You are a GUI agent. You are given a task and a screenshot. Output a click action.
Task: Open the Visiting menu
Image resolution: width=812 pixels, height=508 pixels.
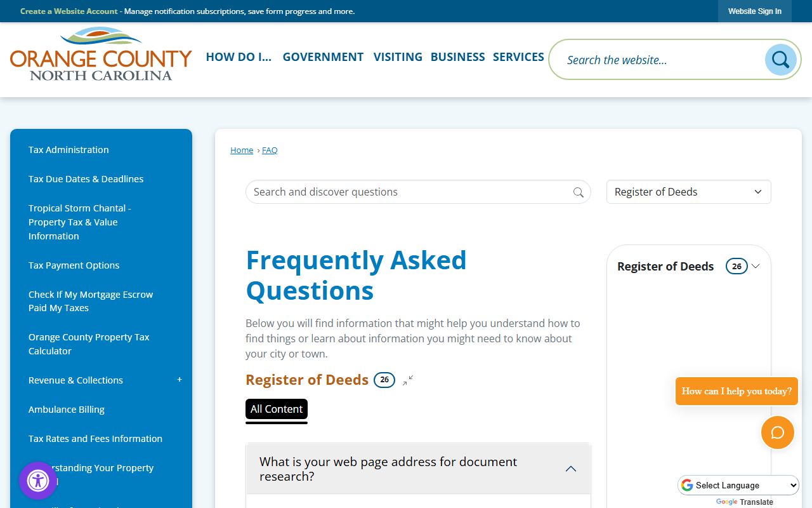[398, 57]
